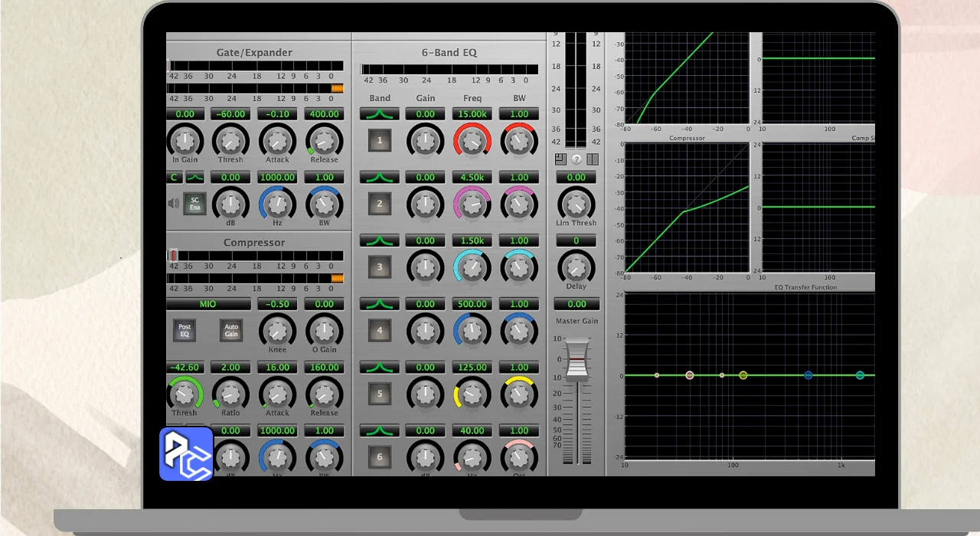980x536 pixels.
Task: Click the Lim Thresh knob
Action: point(576,204)
